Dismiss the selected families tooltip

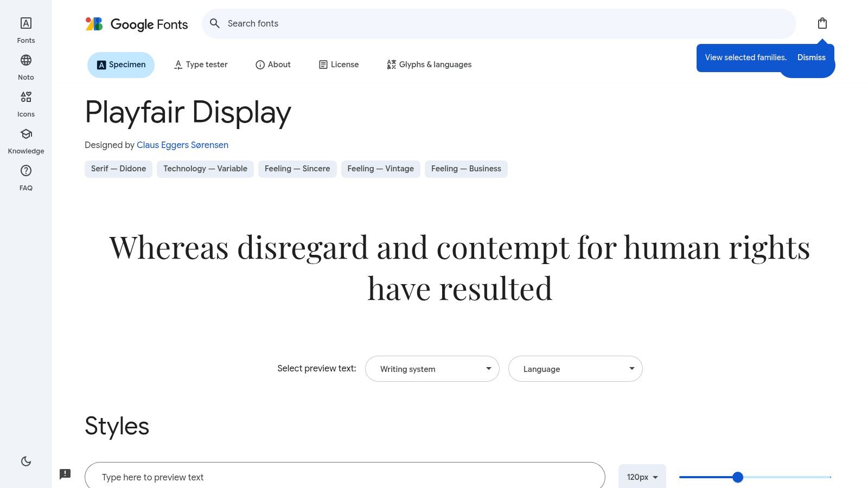[812, 57]
